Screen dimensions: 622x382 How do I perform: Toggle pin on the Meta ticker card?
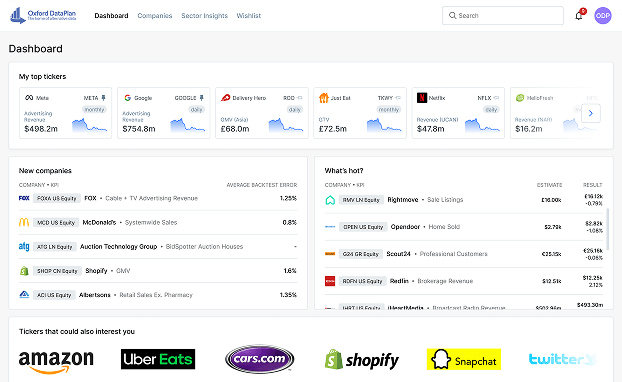click(104, 98)
